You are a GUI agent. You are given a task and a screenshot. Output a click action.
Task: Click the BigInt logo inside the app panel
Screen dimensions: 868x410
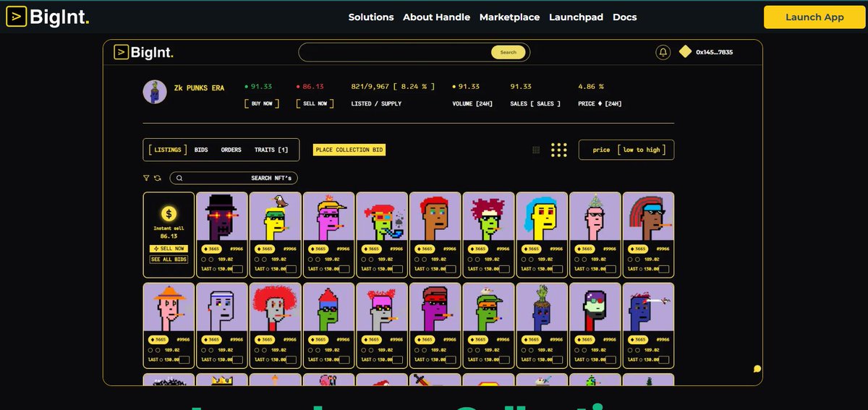click(x=143, y=52)
